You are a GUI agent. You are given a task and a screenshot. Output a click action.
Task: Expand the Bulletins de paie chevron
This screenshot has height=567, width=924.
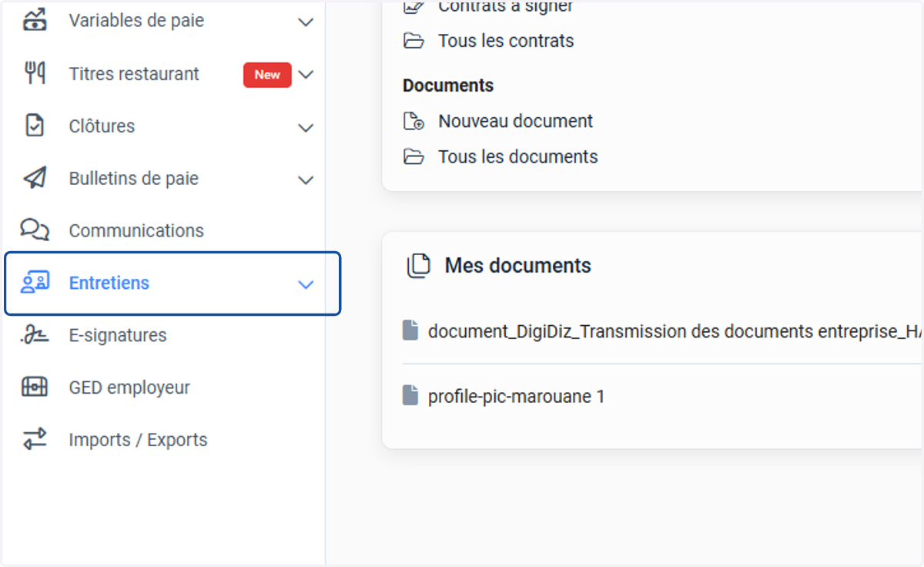click(306, 179)
